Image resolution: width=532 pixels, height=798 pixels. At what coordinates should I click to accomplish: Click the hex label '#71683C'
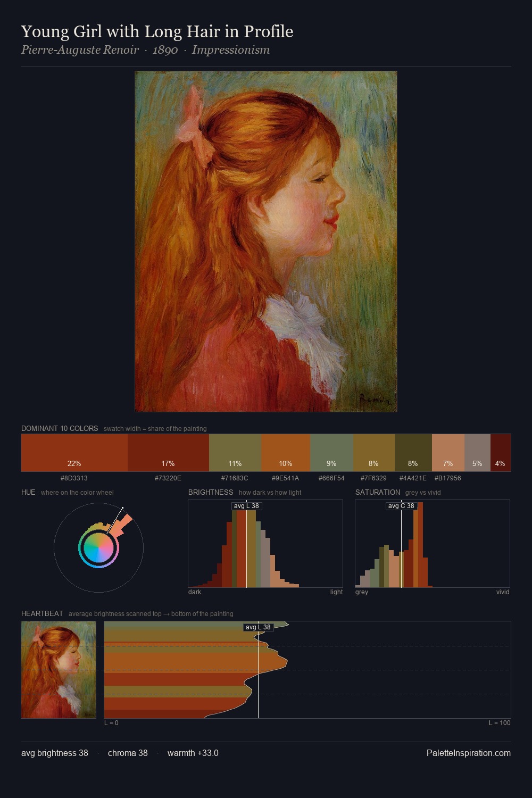tap(235, 478)
